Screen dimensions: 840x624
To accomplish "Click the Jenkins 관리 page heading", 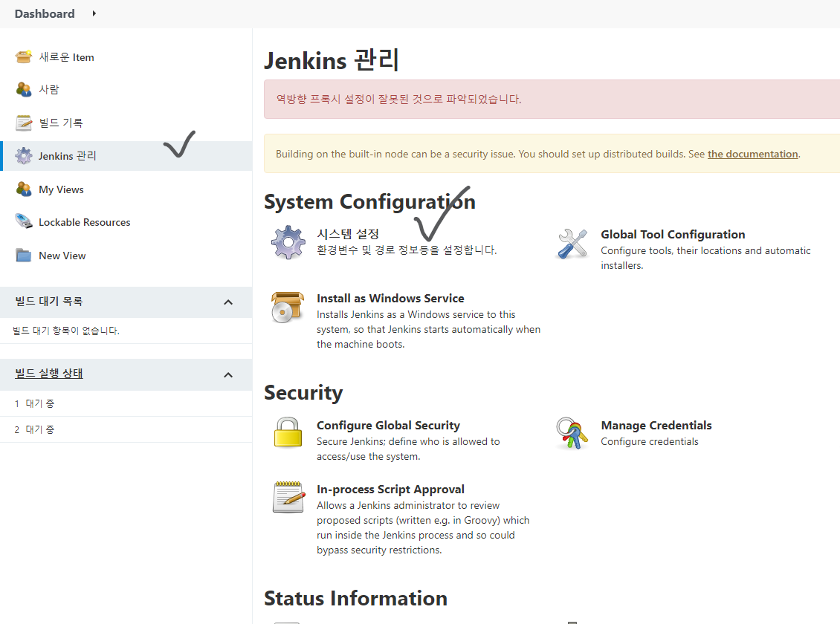I will [x=332, y=60].
